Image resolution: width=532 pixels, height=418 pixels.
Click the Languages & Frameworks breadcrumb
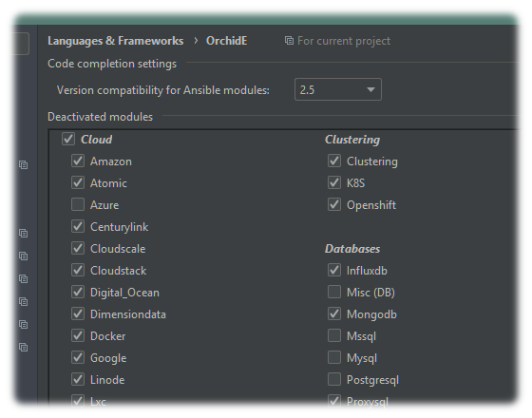(115, 41)
